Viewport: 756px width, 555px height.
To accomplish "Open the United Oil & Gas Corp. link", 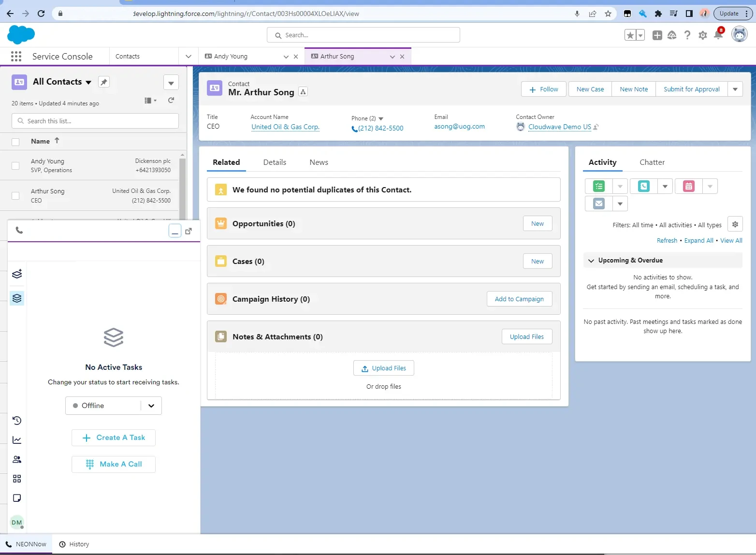I will (x=285, y=127).
